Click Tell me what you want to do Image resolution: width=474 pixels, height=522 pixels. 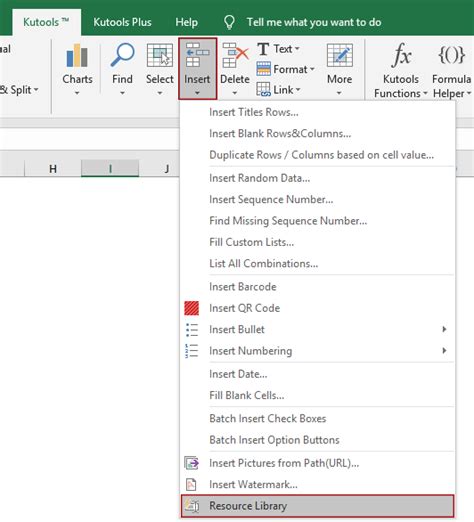(x=314, y=22)
